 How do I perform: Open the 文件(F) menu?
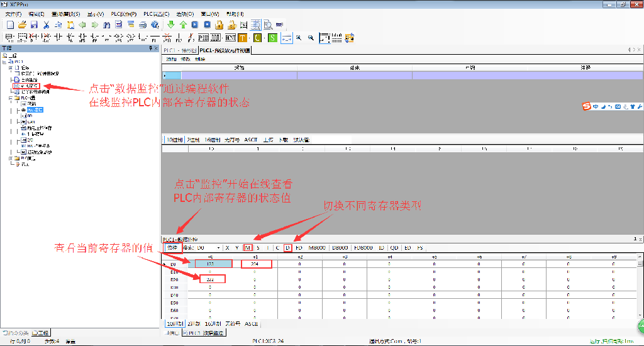(x=13, y=14)
